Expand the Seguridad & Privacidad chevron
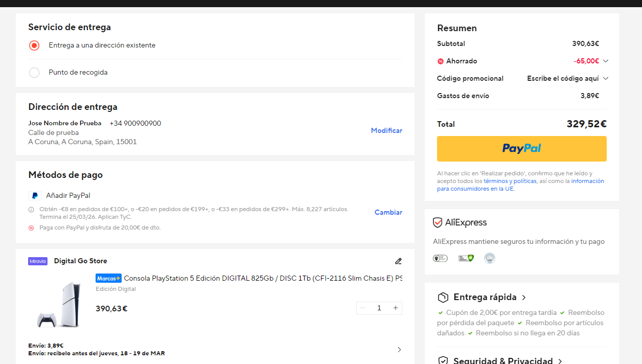The image size is (642, 364). coord(560,361)
